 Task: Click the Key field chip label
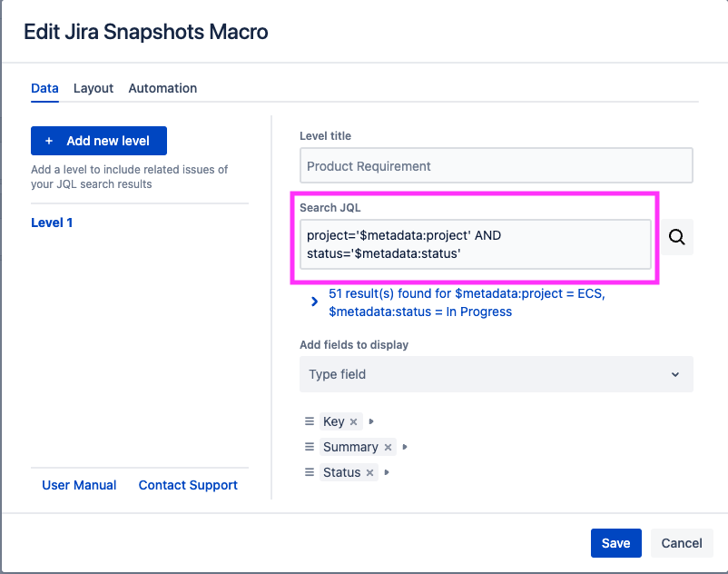(x=334, y=421)
